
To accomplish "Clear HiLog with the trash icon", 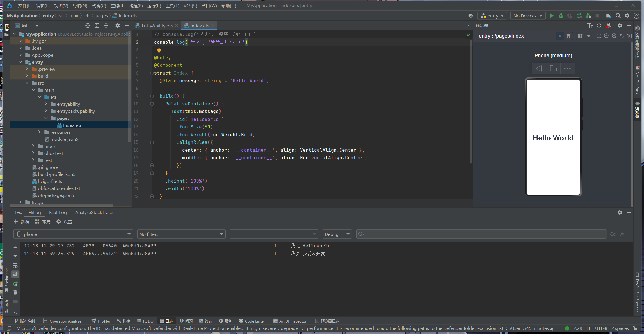I will point(15,292).
